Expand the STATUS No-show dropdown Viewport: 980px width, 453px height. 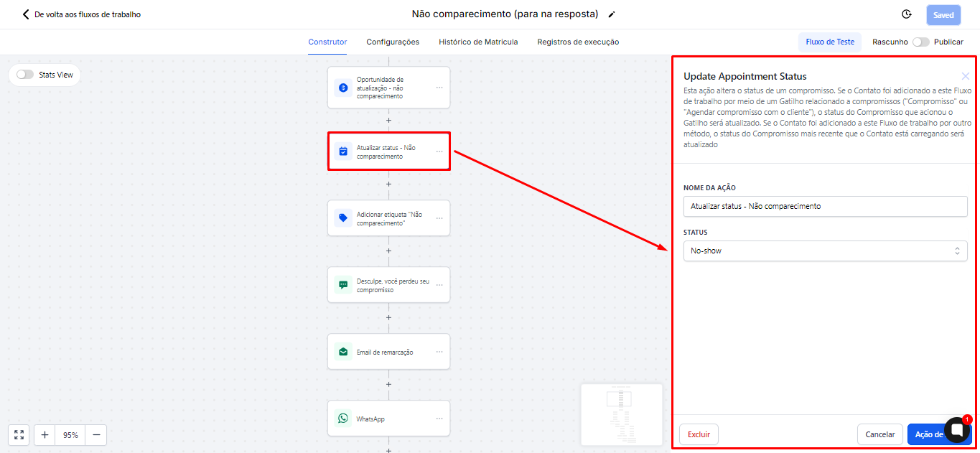pyautogui.click(x=825, y=251)
